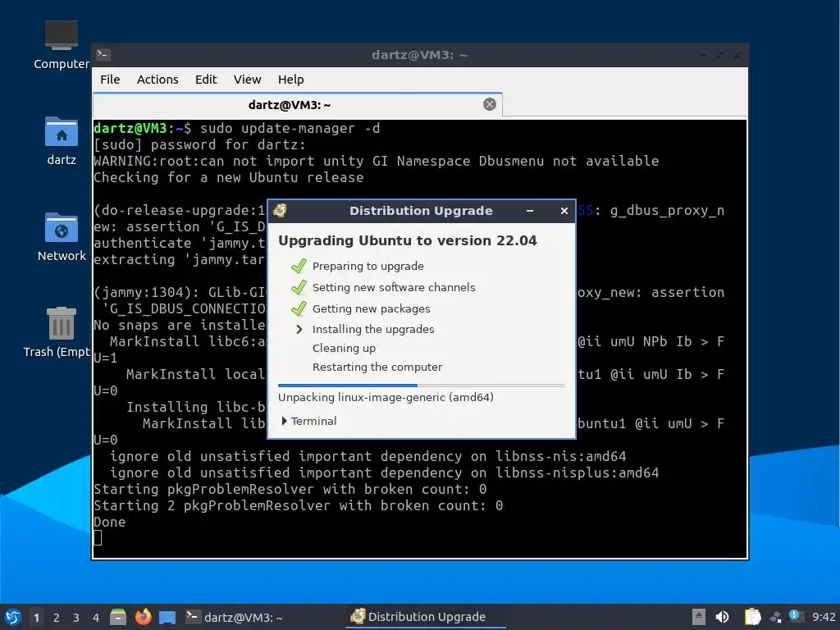Open the terminal Help menu
Screen dimensions: 840x630
[x=291, y=80]
